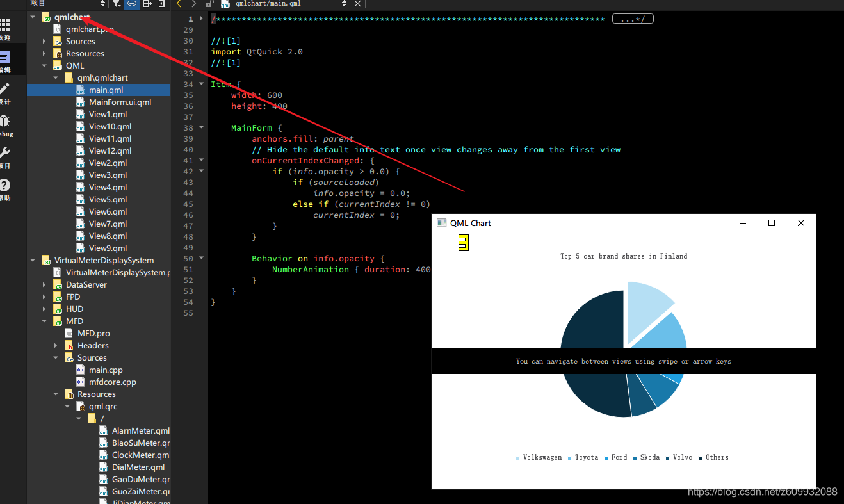Expand the Sources node under qmlchart
This screenshot has height=504, width=844.
[x=44, y=40]
